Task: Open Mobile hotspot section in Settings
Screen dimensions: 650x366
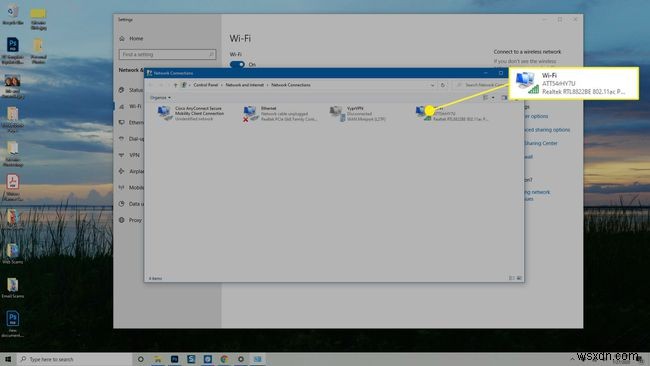Action: tap(131, 187)
